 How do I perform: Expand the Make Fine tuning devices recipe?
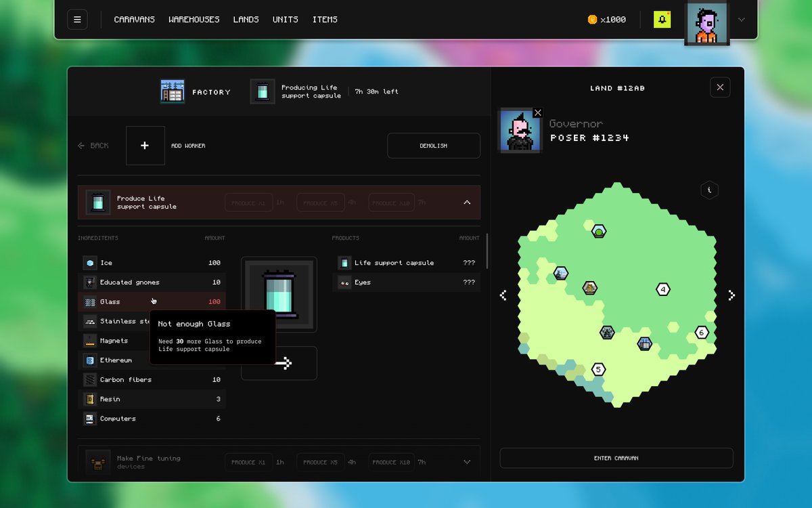467,462
